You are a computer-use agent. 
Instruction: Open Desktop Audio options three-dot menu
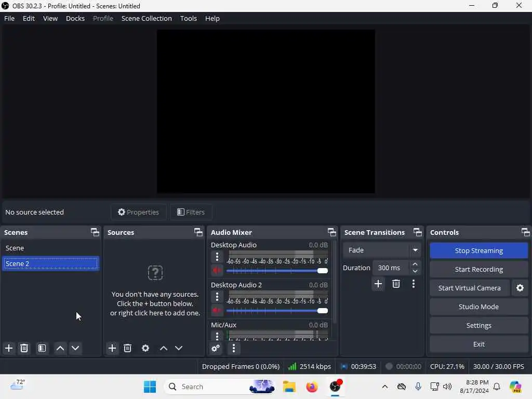[217, 257]
